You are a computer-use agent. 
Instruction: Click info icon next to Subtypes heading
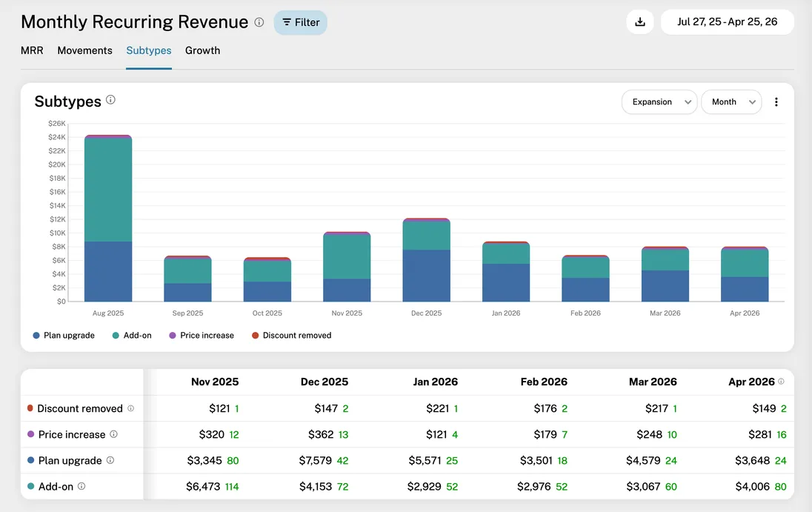[110, 99]
